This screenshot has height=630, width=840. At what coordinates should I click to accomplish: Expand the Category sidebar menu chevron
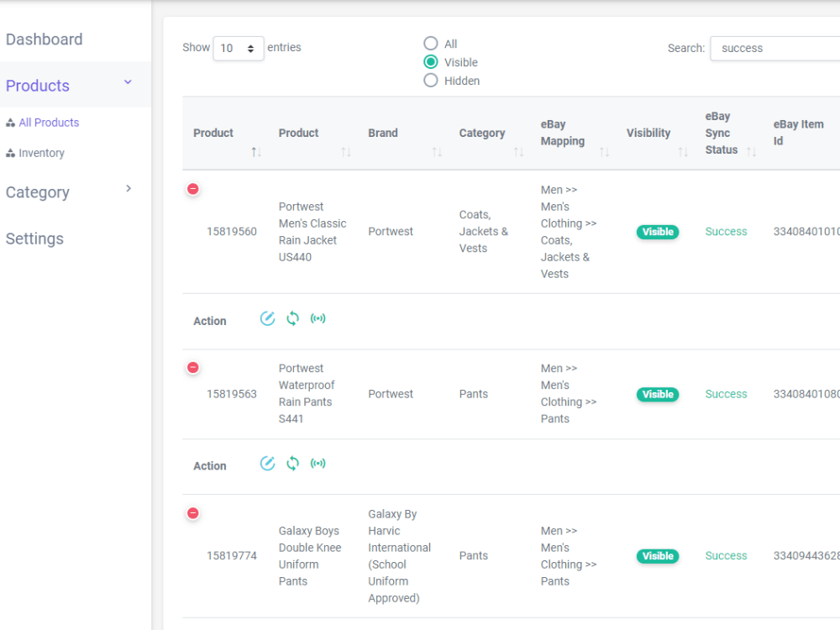point(128,188)
